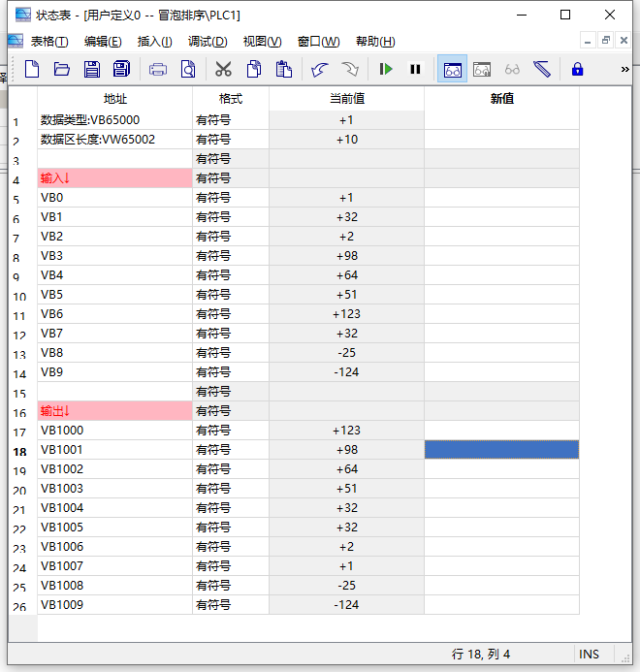Open the 调试(D) menu
Screen dimensions: 640x672
[x=208, y=42]
